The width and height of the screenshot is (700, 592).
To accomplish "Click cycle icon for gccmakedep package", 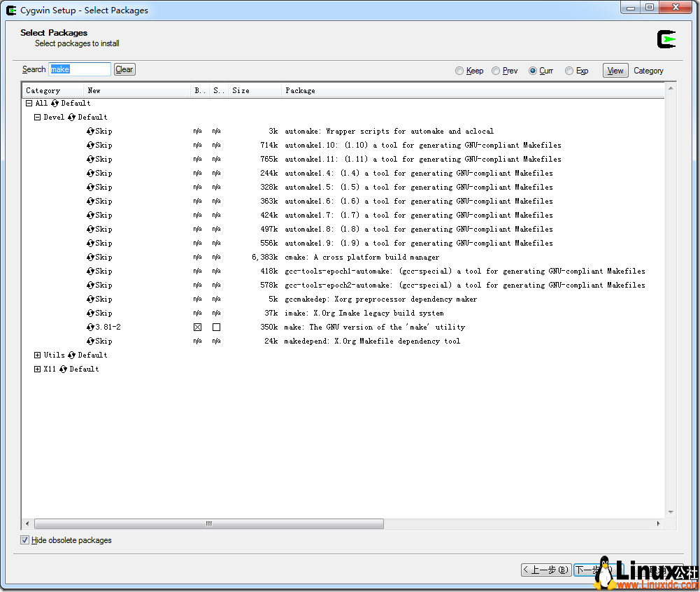I will pyautogui.click(x=91, y=299).
